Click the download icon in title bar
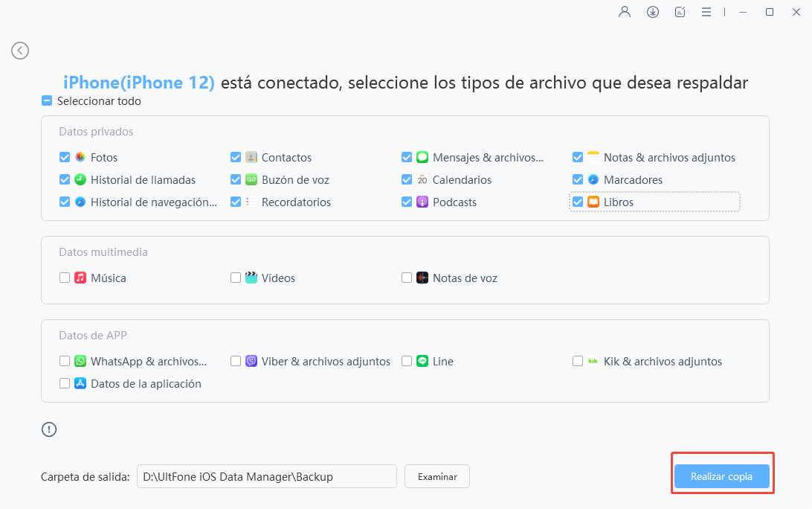The width and height of the screenshot is (812, 509). tap(653, 12)
